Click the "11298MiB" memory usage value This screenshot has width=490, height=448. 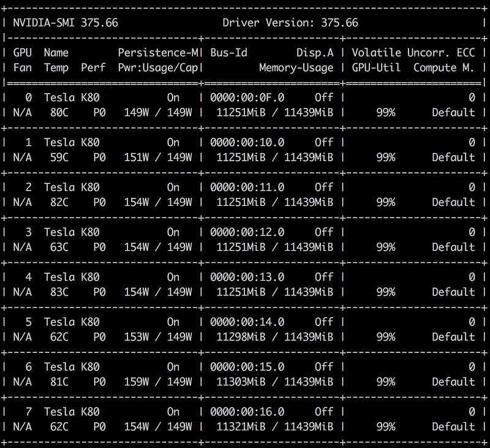coord(241,337)
